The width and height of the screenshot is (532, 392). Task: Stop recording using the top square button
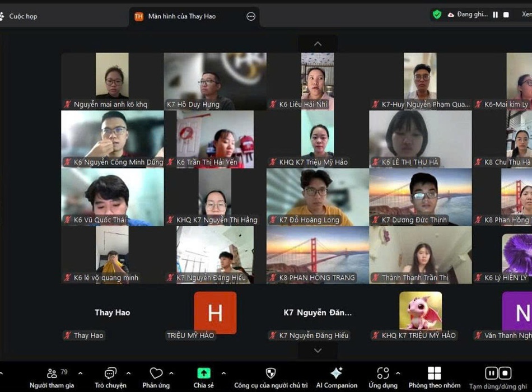[506, 15]
